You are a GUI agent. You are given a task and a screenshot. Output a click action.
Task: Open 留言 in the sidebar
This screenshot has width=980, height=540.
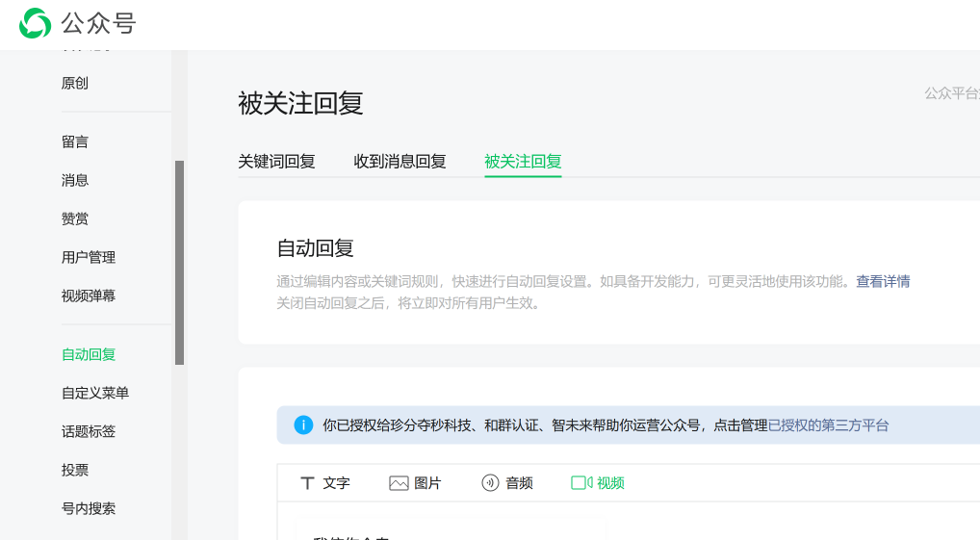[x=75, y=141]
